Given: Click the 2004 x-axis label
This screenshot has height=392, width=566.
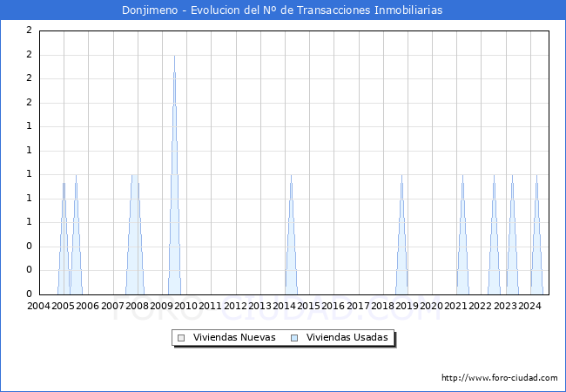Looking at the screenshot, I should tap(38, 306).
